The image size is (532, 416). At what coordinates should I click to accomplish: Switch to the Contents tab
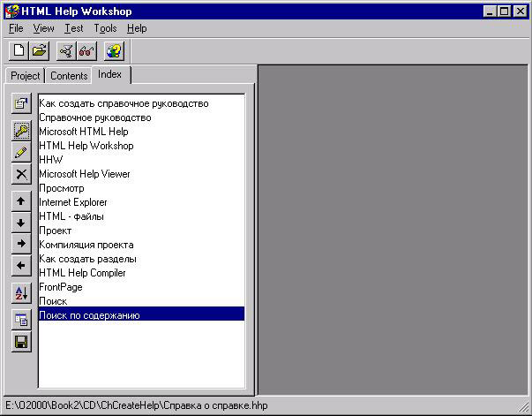[x=69, y=76]
